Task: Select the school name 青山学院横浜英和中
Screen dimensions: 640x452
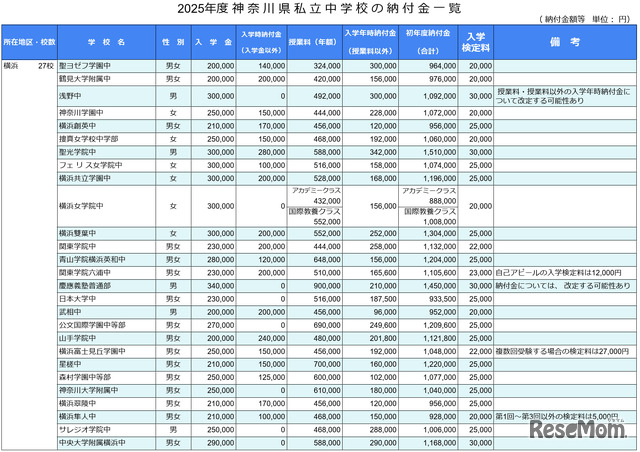Action: tap(92, 259)
